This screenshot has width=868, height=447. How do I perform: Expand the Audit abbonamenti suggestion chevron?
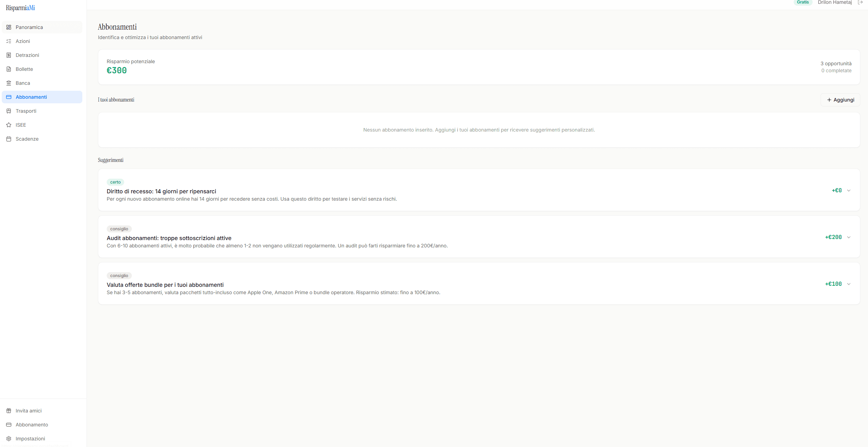(x=849, y=237)
